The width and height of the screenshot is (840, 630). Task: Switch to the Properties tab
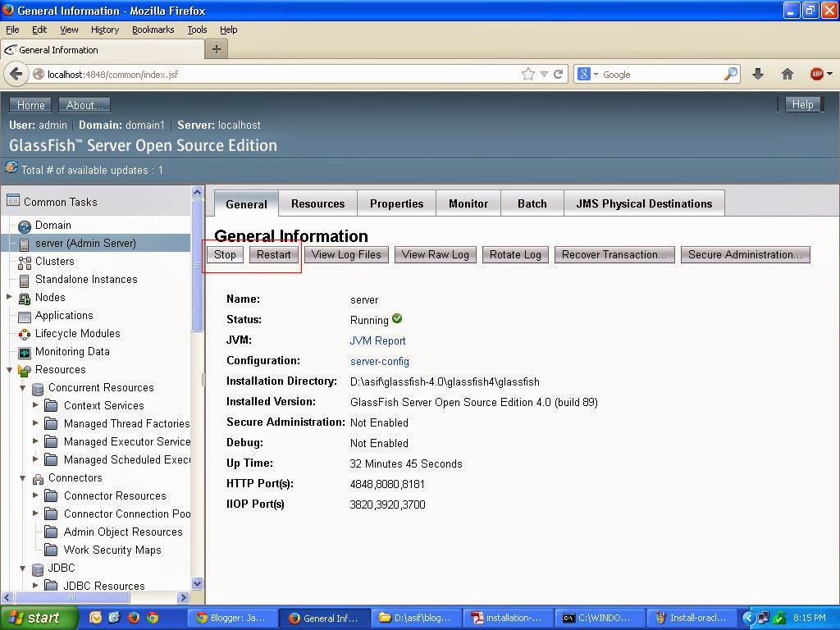(396, 203)
